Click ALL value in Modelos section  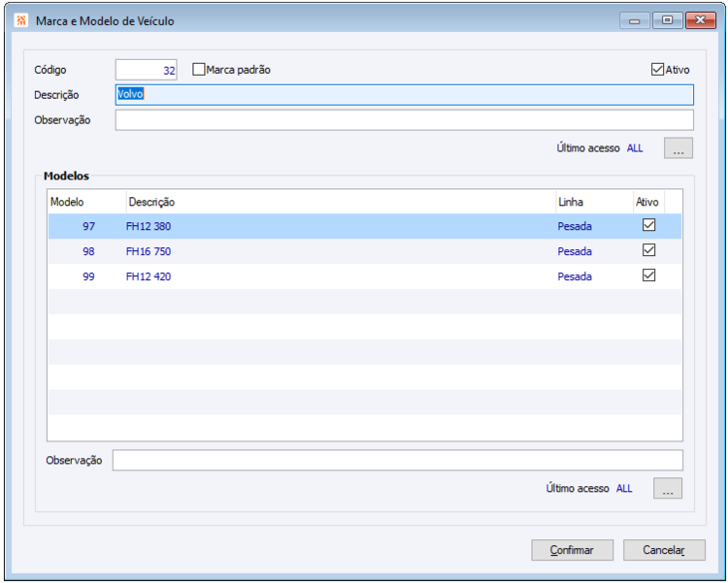click(624, 488)
